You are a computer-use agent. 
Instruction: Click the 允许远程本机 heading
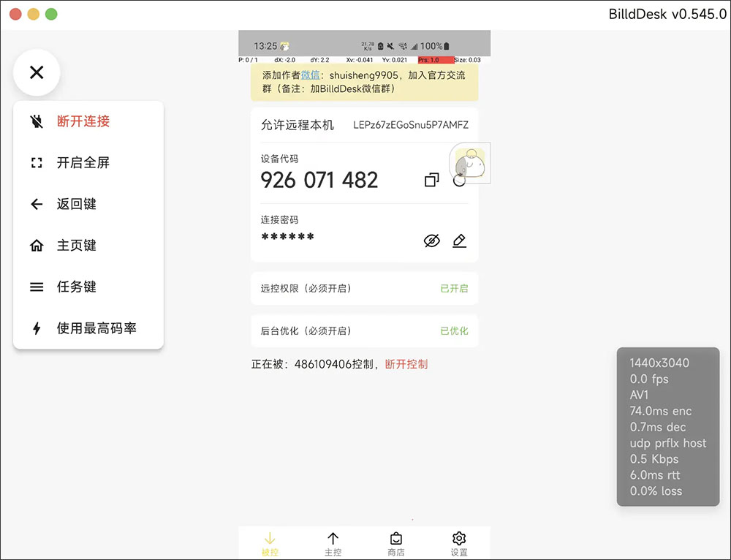(x=298, y=125)
